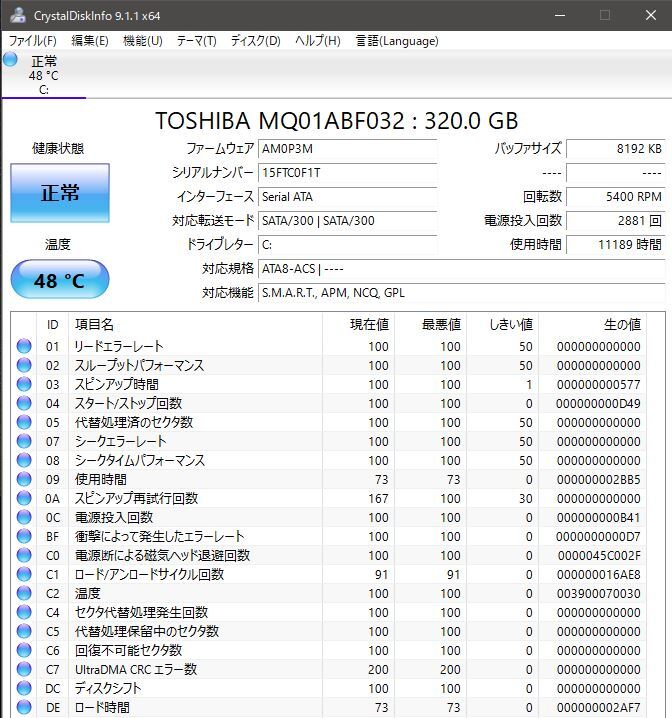Click status orb for 08 シークタイムパフォーマンス row
The height and width of the screenshot is (718, 672).
pos(24,460)
